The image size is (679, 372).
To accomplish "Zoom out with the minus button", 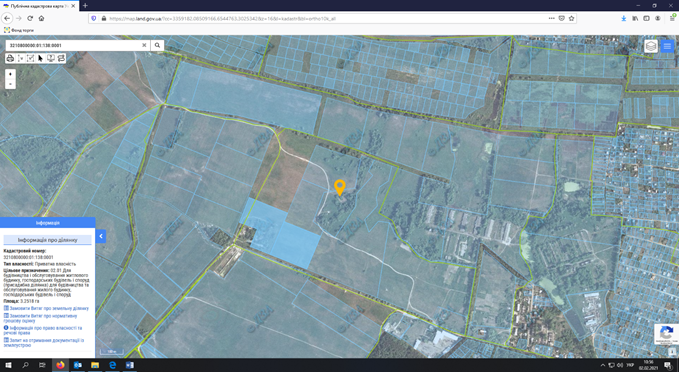I will [x=10, y=84].
